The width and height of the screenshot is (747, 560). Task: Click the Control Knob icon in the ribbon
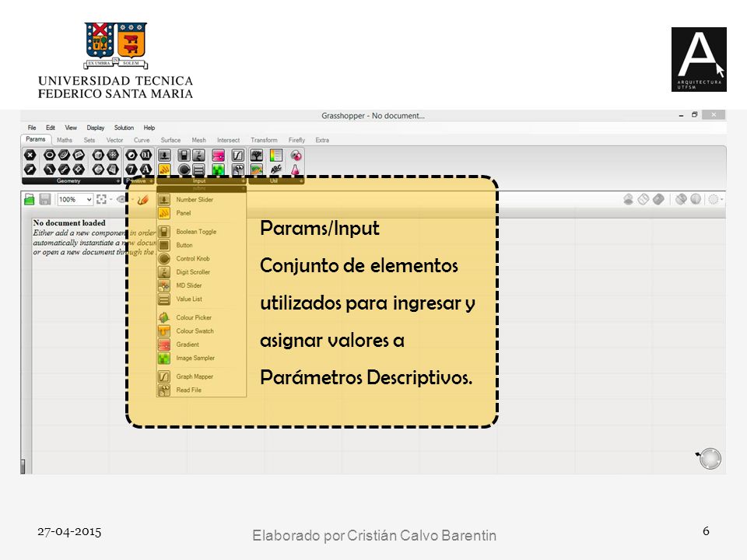tap(184, 169)
